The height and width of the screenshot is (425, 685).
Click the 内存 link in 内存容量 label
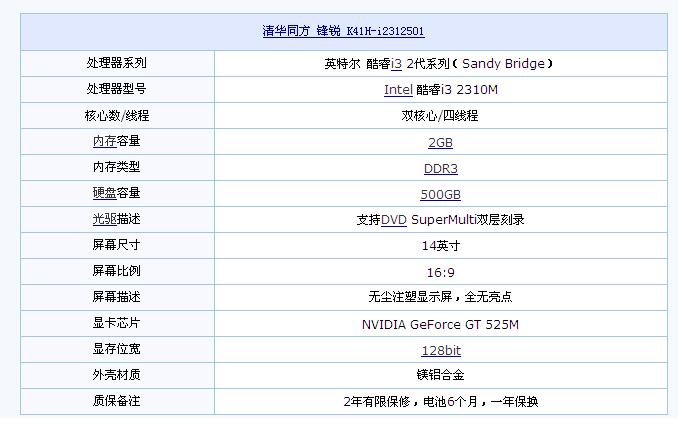coord(104,141)
